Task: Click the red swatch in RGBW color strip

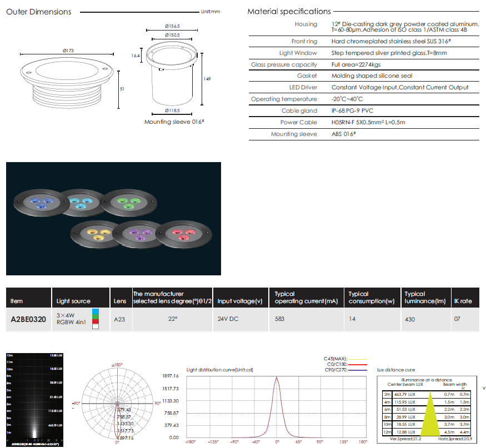Action: tap(96, 320)
